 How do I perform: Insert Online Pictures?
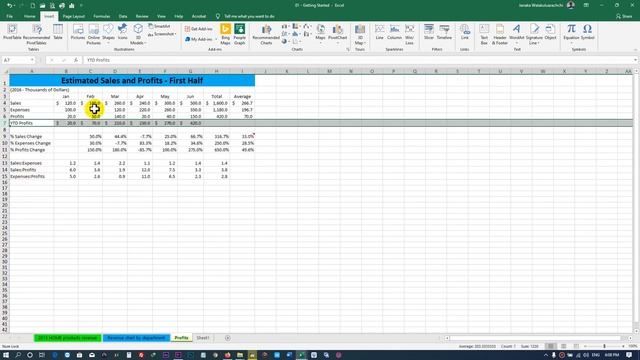(x=93, y=34)
